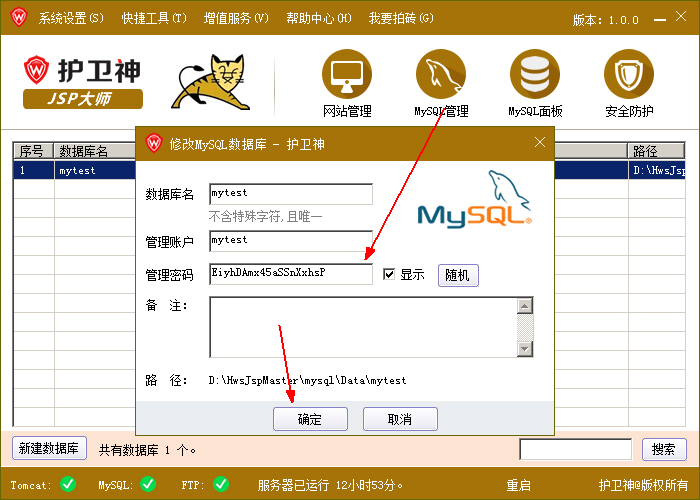Click the 取消 cancel button

(x=400, y=419)
